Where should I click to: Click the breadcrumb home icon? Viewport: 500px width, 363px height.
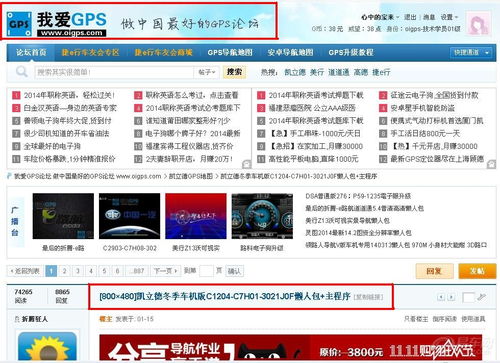(9, 176)
